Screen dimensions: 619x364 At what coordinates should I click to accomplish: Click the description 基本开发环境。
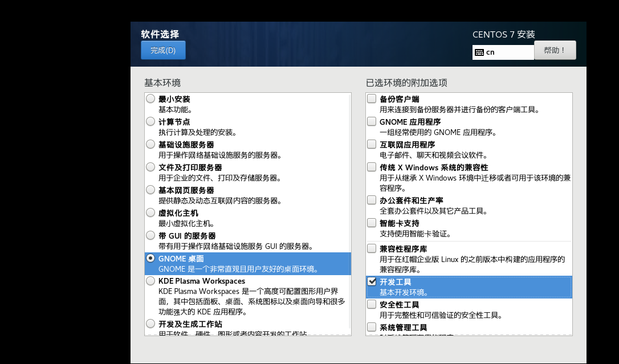(404, 293)
